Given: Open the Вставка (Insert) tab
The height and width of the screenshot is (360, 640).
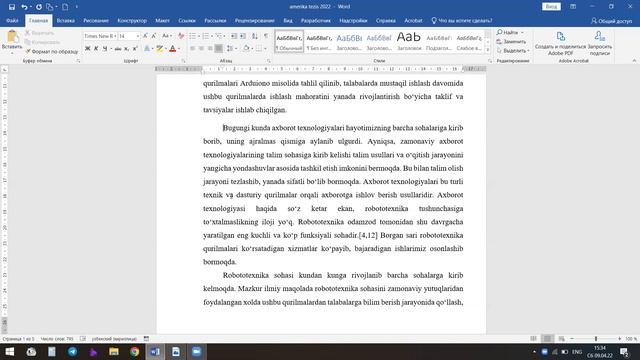Looking at the screenshot, I should point(65,20).
